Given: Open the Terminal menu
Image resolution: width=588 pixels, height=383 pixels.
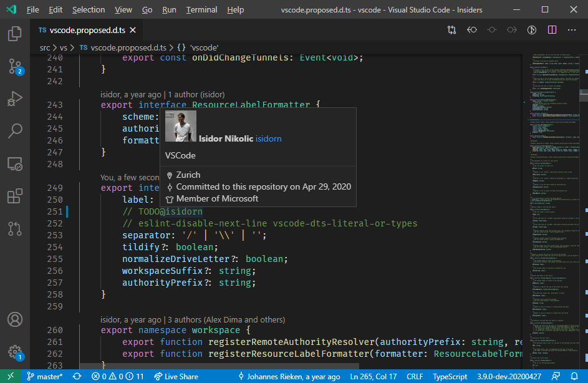Looking at the screenshot, I should (201, 10).
